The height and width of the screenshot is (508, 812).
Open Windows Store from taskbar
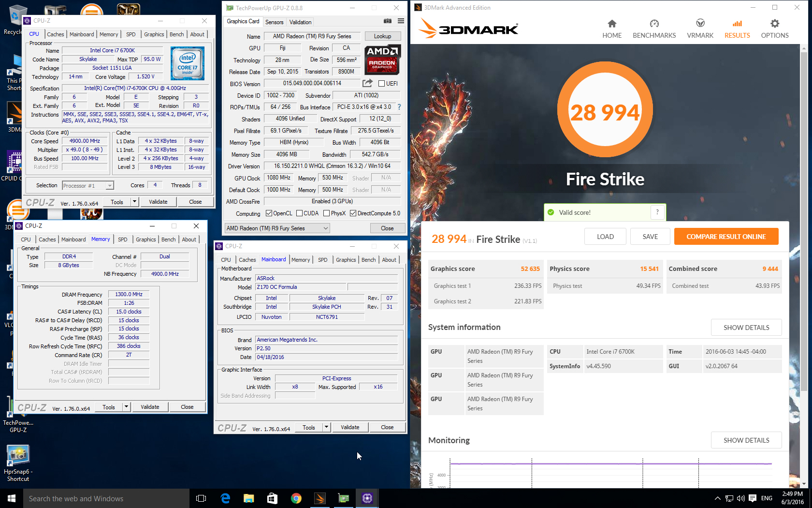(272, 498)
